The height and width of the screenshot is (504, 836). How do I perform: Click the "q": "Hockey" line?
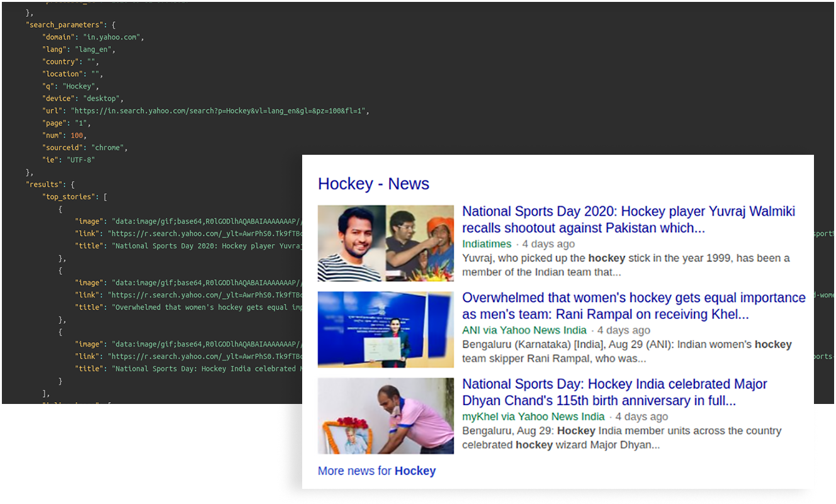[x=71, y=86]
